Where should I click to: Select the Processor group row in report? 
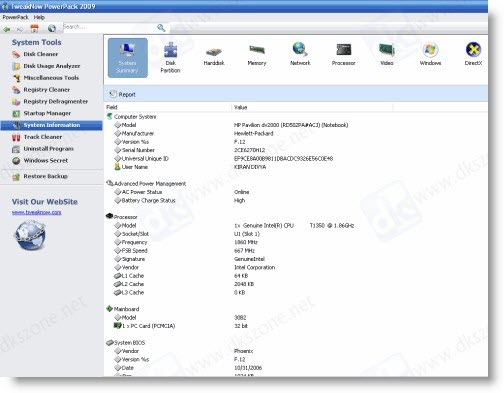pos(296,217)
